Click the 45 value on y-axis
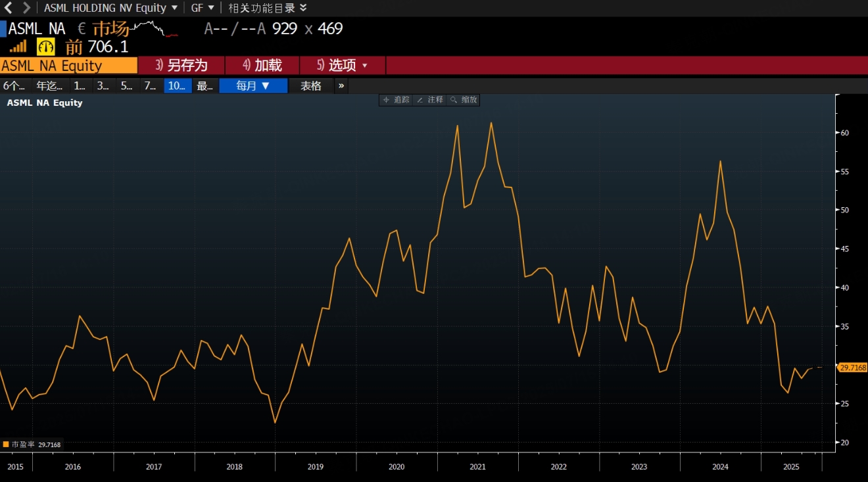 [x=845, y=249]
